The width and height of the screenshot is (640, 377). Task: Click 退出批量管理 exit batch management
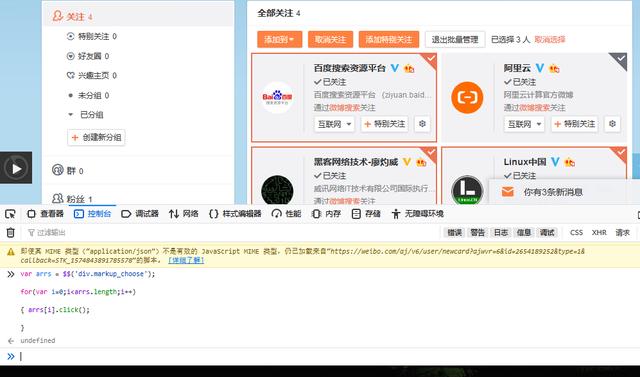click(455, 40)
